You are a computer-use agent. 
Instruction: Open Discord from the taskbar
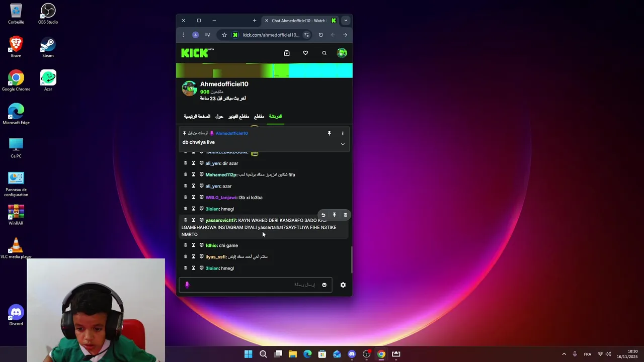click(x=352, y=354)
